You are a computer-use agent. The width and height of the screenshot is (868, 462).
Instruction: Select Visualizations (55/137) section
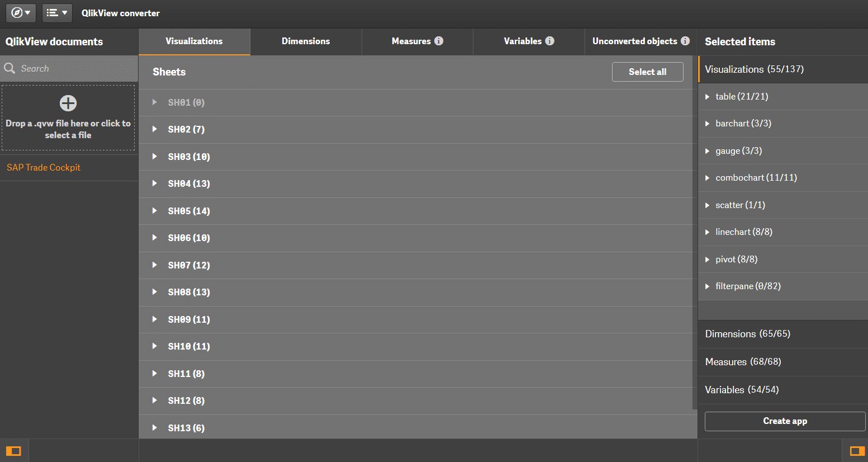783,69
